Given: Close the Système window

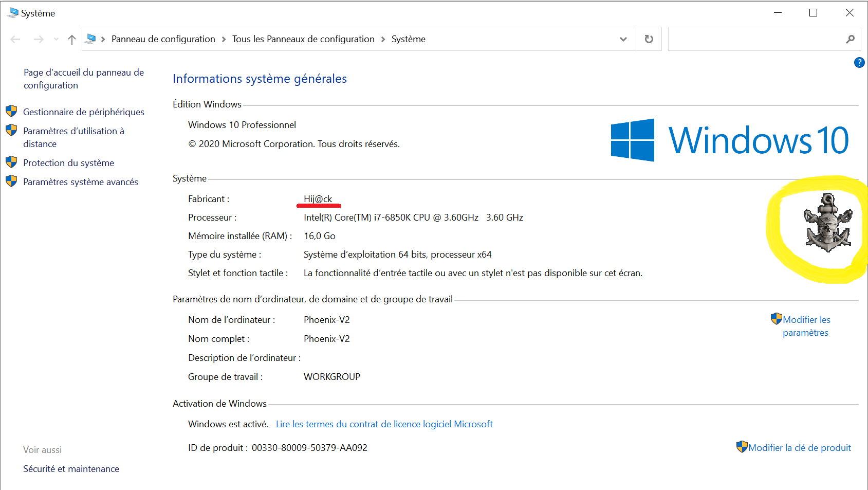Looking at the screenshot, I should tap(849, 12).
